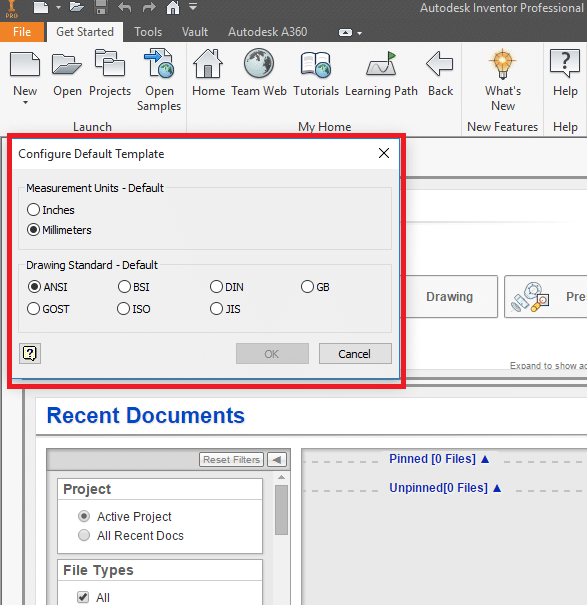The height and width of the screenshot is (605, 587).
Task: Click the Presentation button icon on home page
Action: (x=530, y=297)
